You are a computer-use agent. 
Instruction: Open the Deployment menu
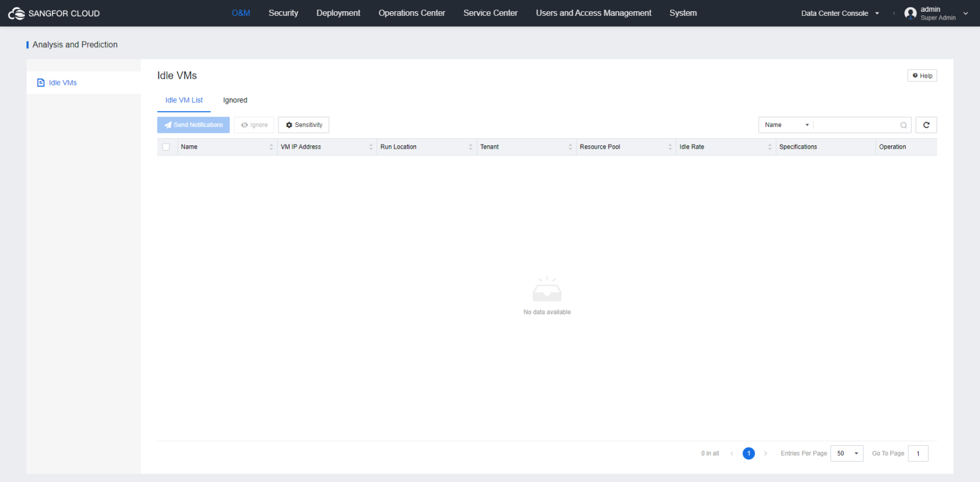338,13
